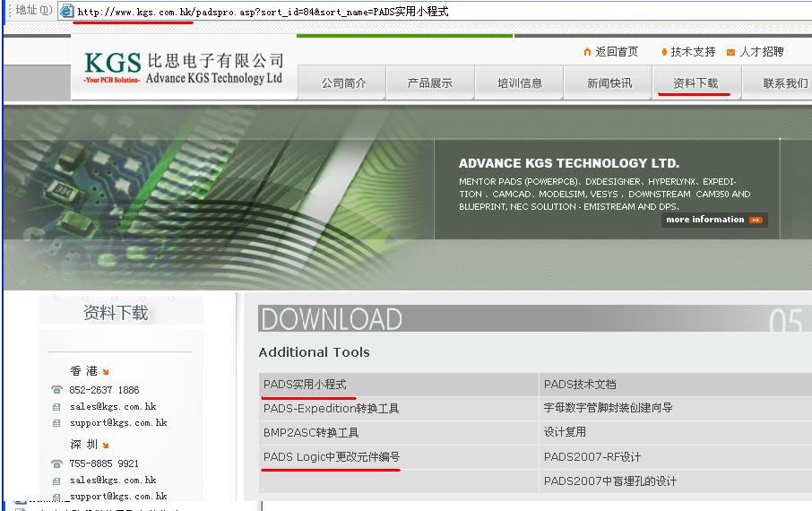Click the ADVANCE KGS TECHNOLOGY LTD. banner title
812x511 pixels.
point(568,163)
